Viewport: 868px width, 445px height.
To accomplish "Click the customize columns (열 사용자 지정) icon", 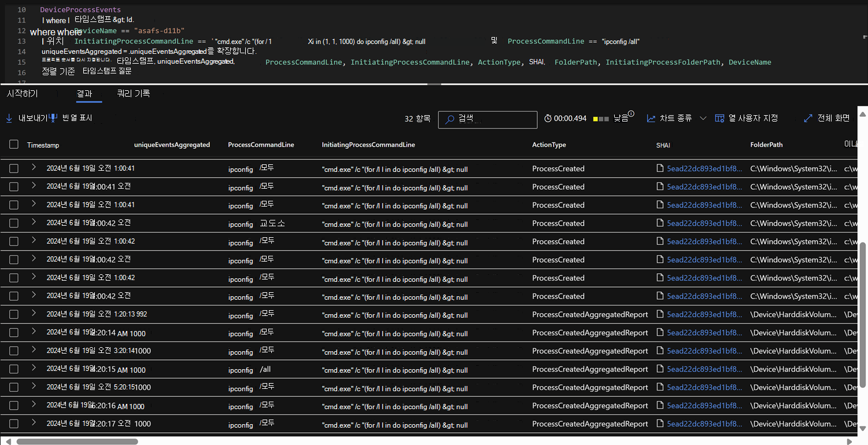I will tap(719, 118).
